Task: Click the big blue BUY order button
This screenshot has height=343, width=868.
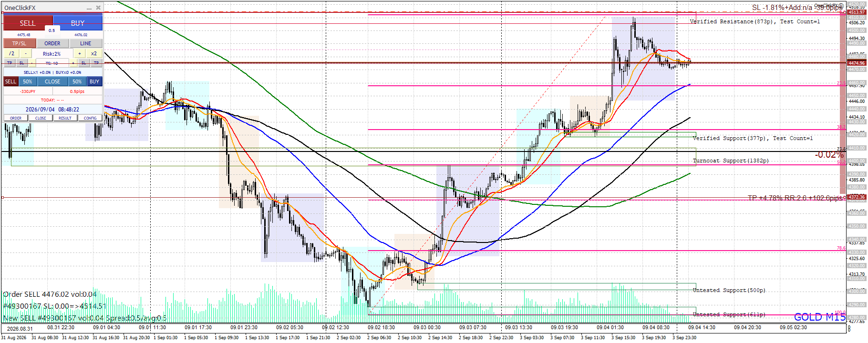Action: point(78,23)
